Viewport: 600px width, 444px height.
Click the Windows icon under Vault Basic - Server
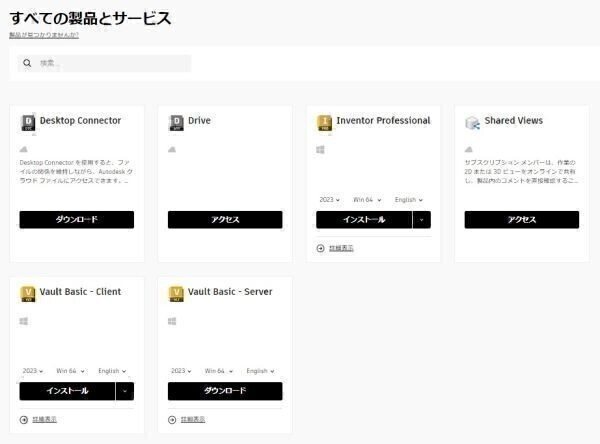click(x=172, y=321)
